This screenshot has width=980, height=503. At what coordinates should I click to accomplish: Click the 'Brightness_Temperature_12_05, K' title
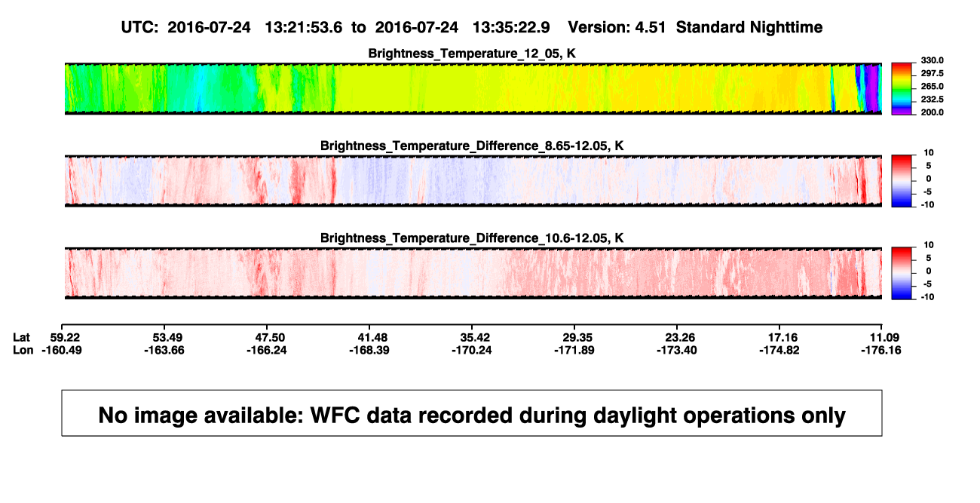pyautogui.click(x=473, y=54)
